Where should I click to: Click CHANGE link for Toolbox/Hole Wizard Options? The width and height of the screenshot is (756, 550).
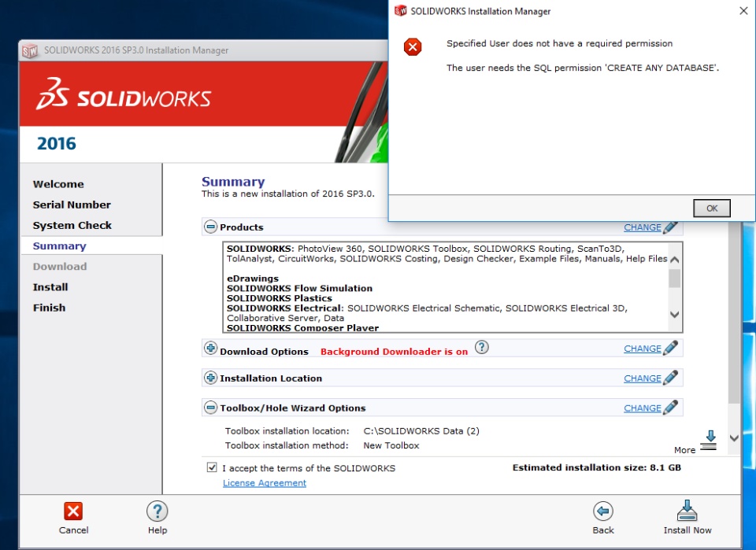(x=643, y=408)
